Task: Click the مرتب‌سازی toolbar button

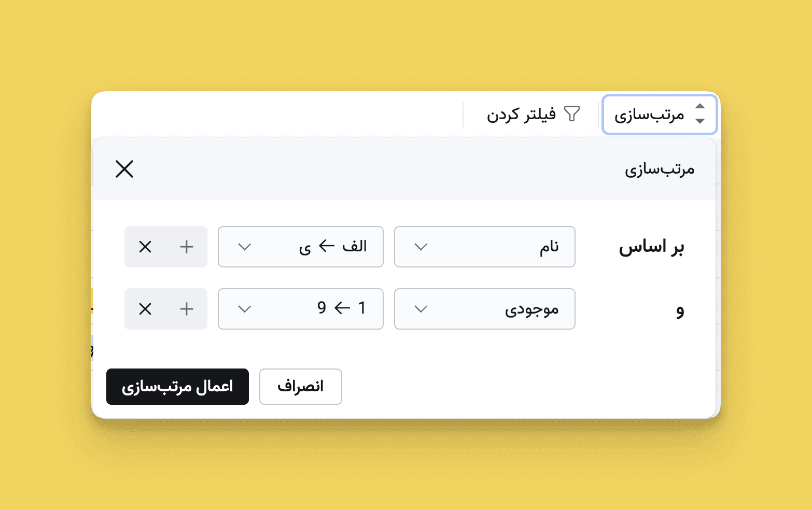Action: tap(659, 114)
